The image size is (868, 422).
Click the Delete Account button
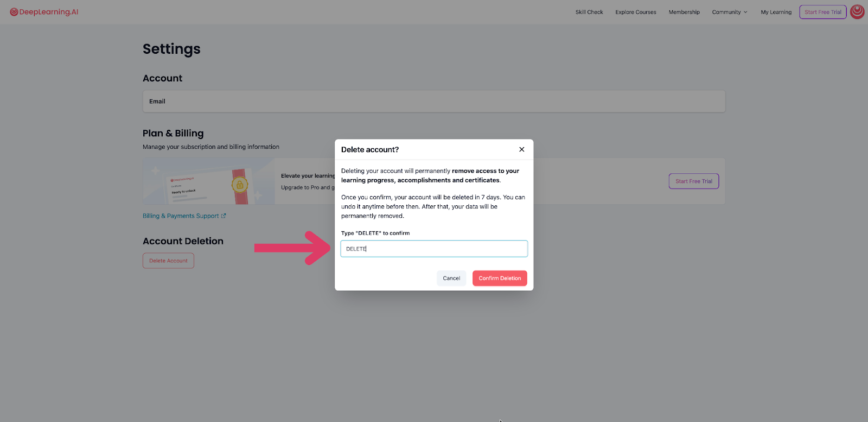[168, 261]
